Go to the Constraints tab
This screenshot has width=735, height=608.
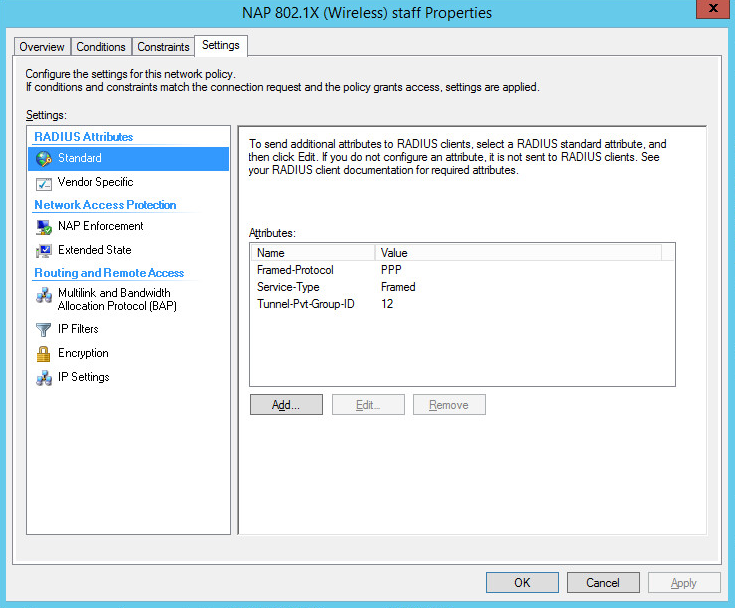[163, 47]
